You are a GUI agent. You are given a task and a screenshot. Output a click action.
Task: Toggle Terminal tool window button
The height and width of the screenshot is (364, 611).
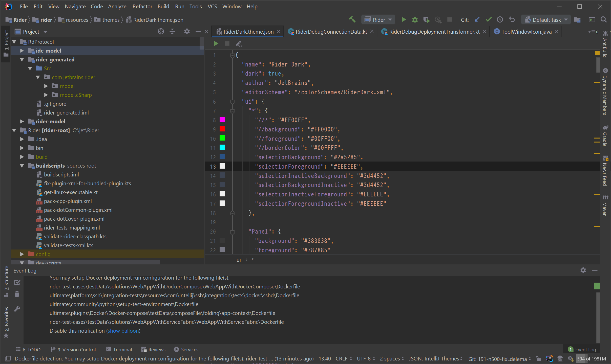click(119, 349)
